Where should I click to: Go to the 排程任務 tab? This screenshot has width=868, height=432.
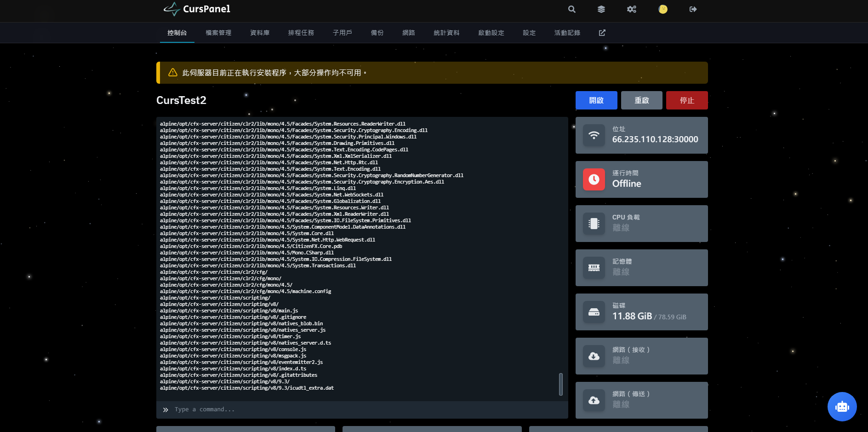(301, 33)
